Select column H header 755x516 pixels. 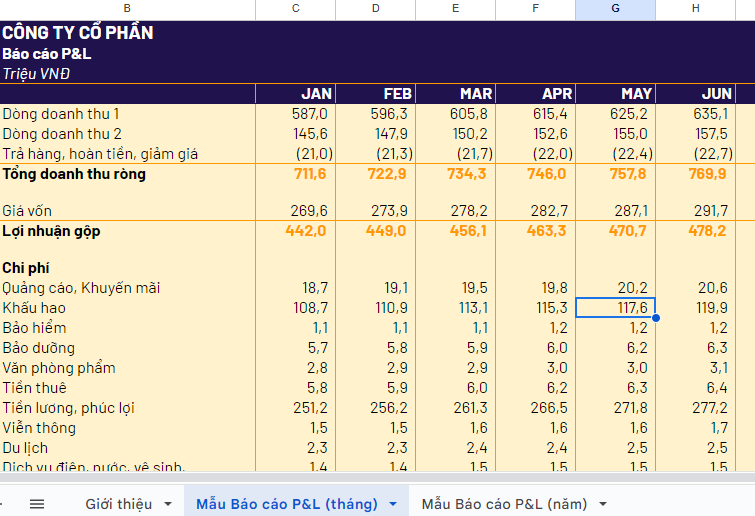(x=695, y=9)
